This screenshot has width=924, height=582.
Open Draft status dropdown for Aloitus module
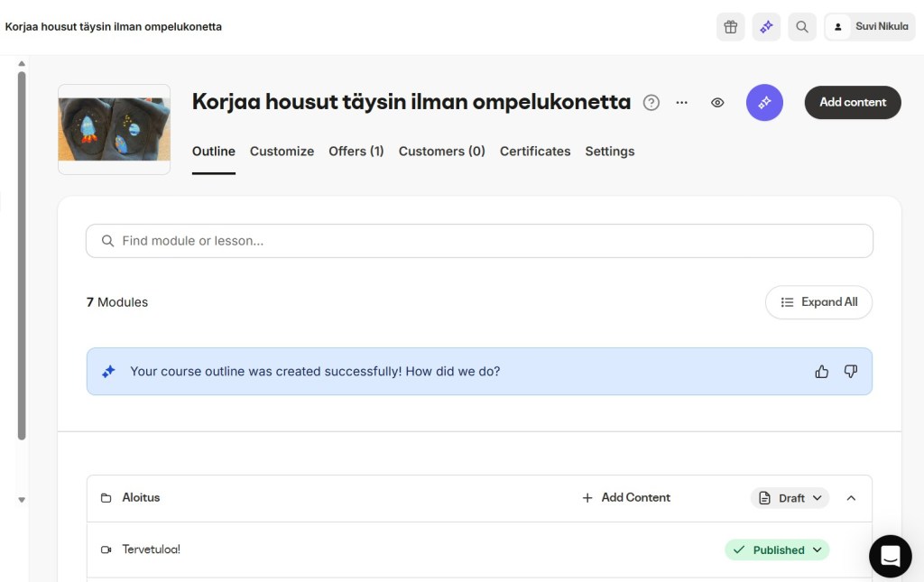pyautogui.click(x=790, y=498)
